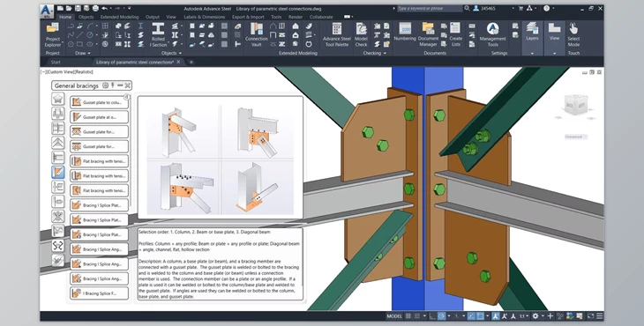Open the Export & Import ribbon tab

point(248,18)
